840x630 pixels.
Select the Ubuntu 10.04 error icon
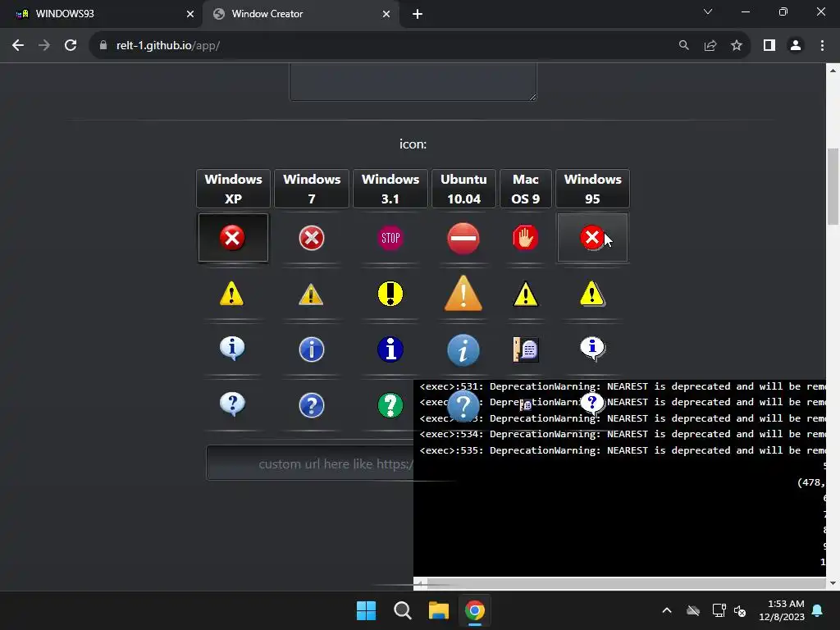[463, 239]
